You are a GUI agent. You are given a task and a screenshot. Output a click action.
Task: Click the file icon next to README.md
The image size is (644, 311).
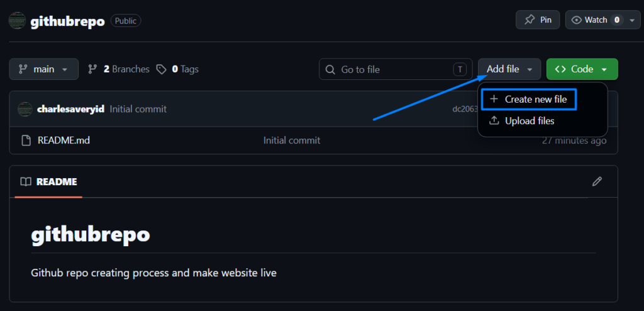[x=26, y=140]
